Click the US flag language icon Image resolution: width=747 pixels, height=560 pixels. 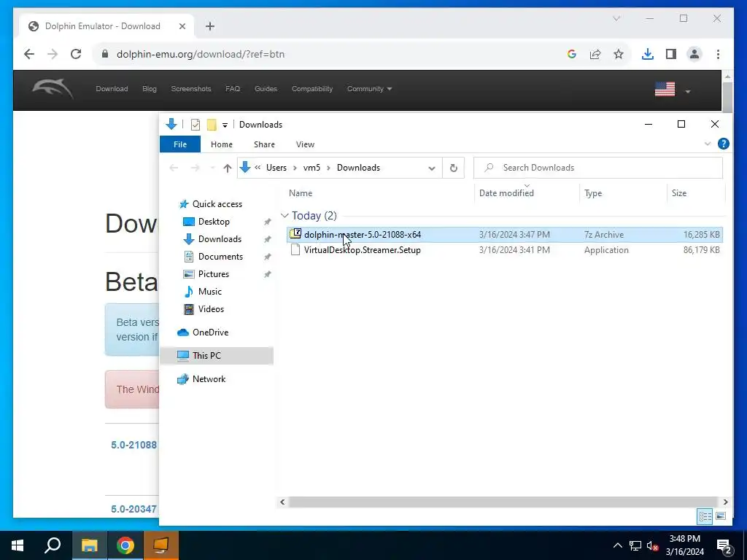coord(665,89)
